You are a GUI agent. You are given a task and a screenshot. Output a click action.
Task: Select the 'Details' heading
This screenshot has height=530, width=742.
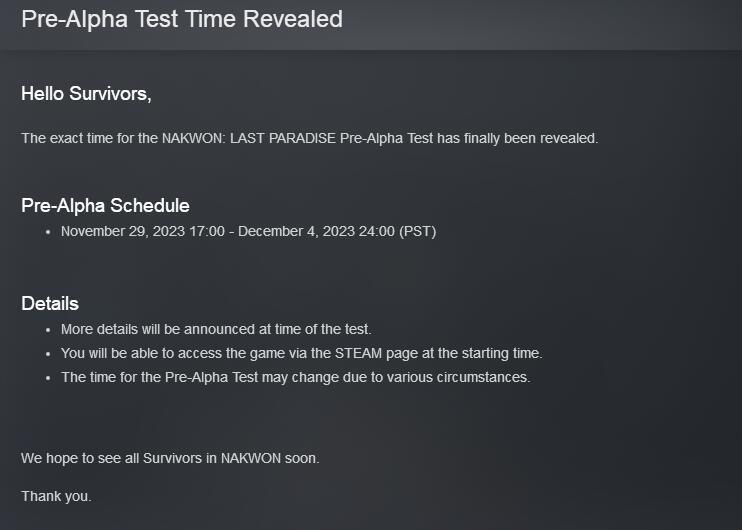(x=50, y=304)
